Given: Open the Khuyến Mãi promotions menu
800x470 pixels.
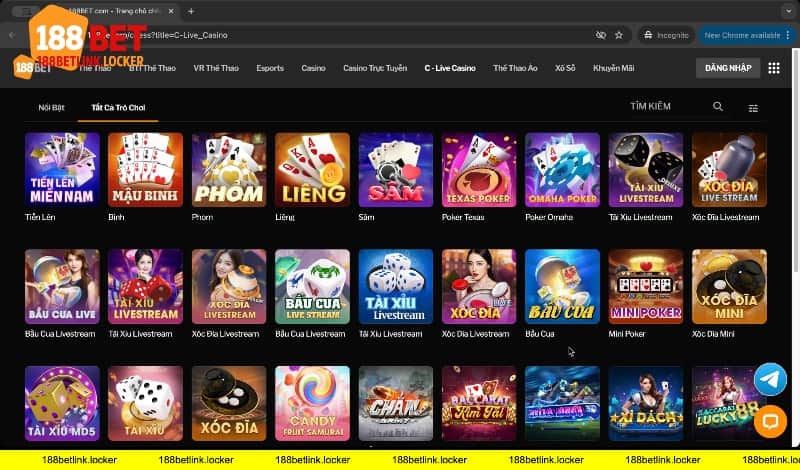Looking at the screenshot, I should (612, 68).
